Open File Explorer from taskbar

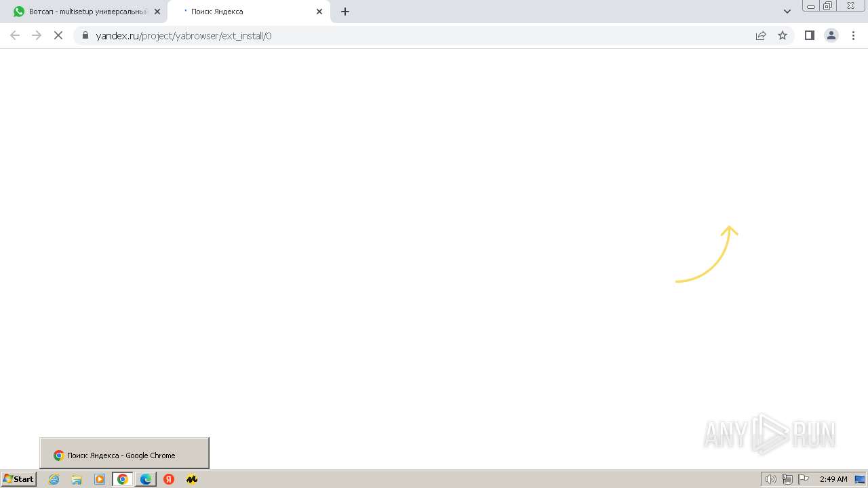77,479
